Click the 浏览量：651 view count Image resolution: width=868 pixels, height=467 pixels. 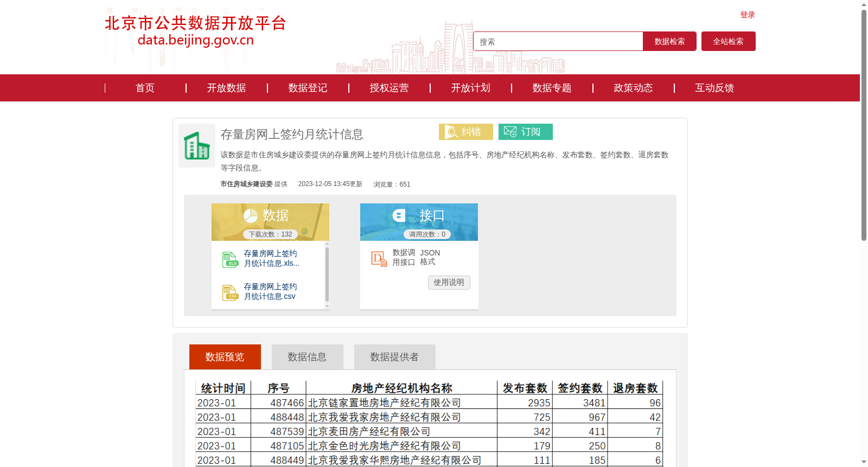pyautogui.click(x=392, y=184)
